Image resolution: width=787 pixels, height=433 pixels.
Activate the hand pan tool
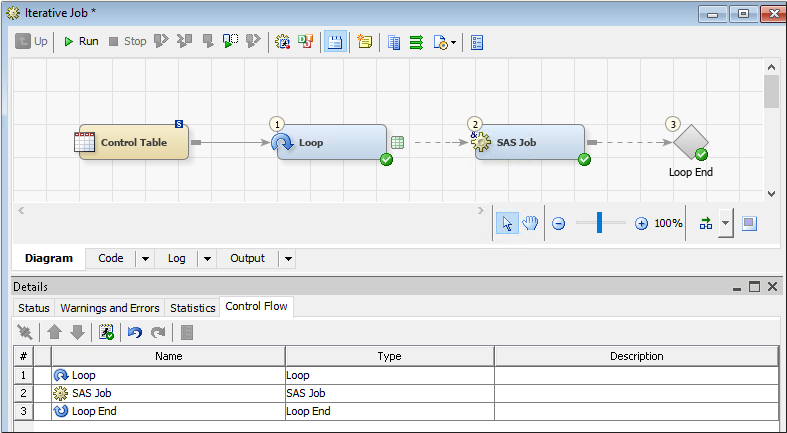530,223
